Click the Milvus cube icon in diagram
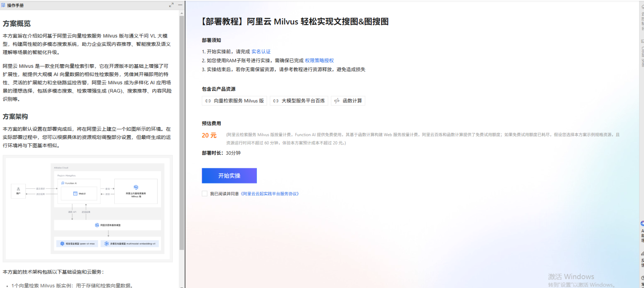The image size is (644, 288). (136, 187)
